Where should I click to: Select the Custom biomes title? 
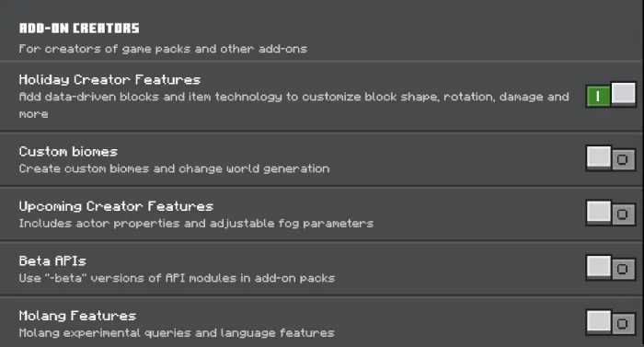68,152
